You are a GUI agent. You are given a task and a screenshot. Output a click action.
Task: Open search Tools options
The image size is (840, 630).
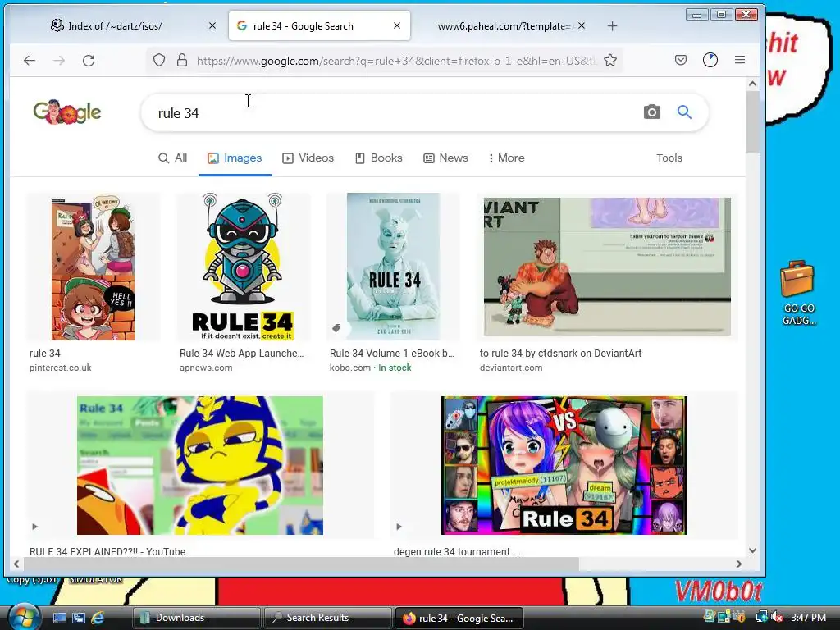[x=669, y=158]
